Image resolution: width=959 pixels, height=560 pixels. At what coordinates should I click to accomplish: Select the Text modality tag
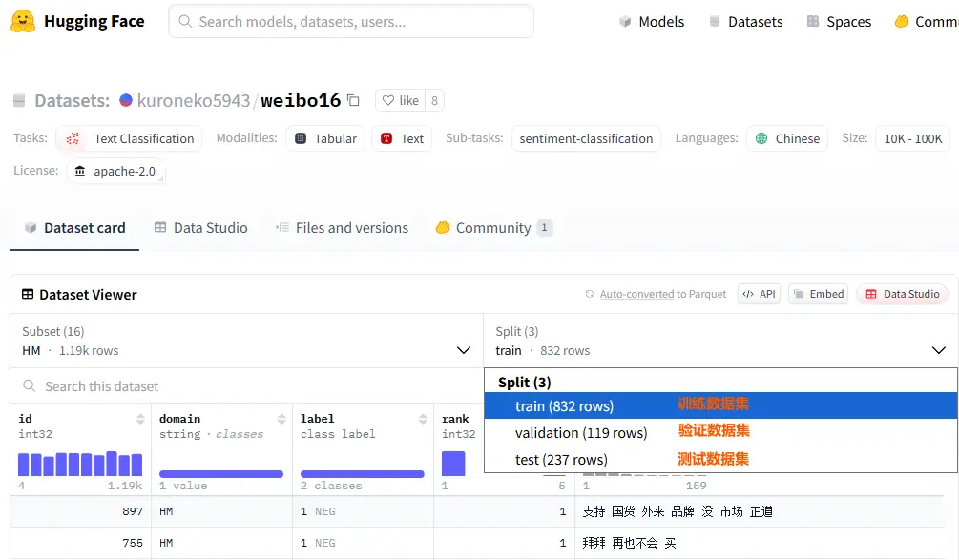pyautogui.click(x=402, y=138)
